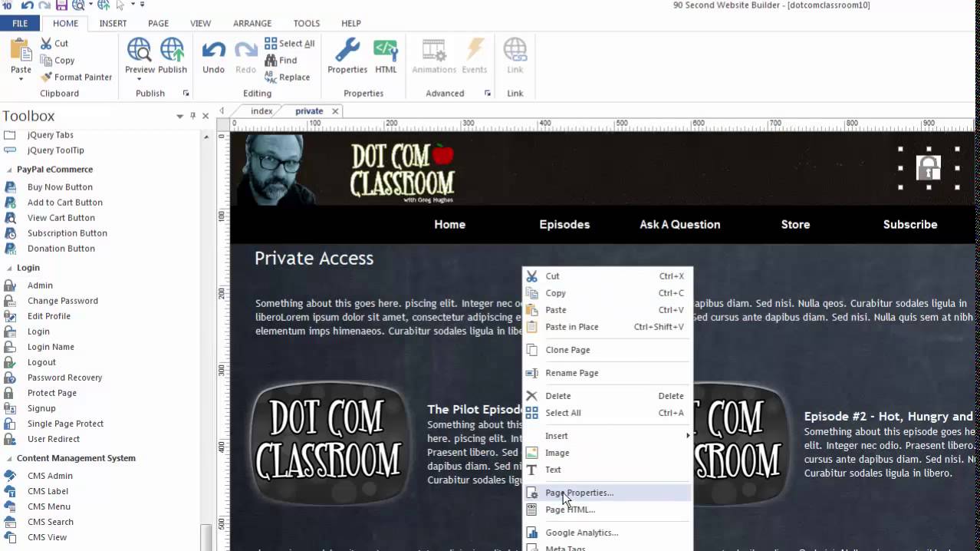Close the private document tab

coord(335,111)
